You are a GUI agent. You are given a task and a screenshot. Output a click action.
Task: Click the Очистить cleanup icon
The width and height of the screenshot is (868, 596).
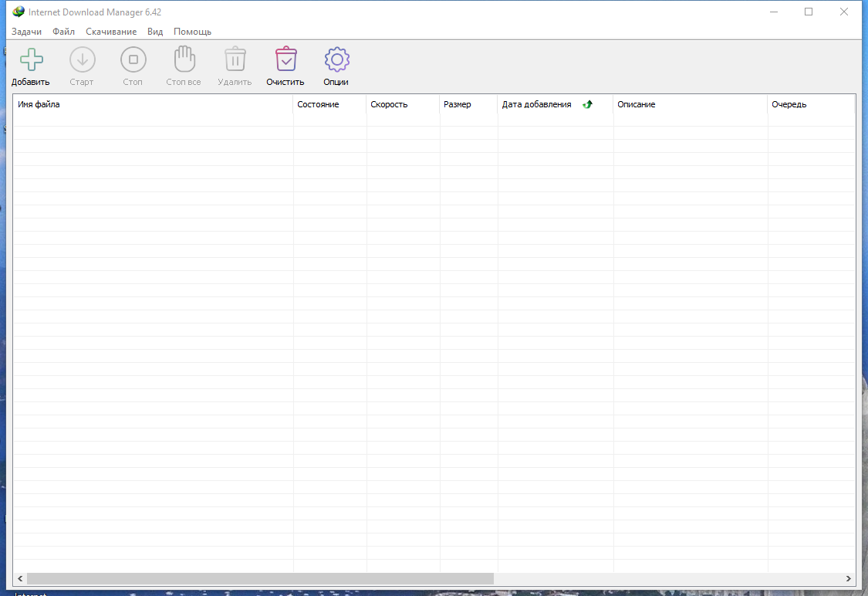pos(285,59)
